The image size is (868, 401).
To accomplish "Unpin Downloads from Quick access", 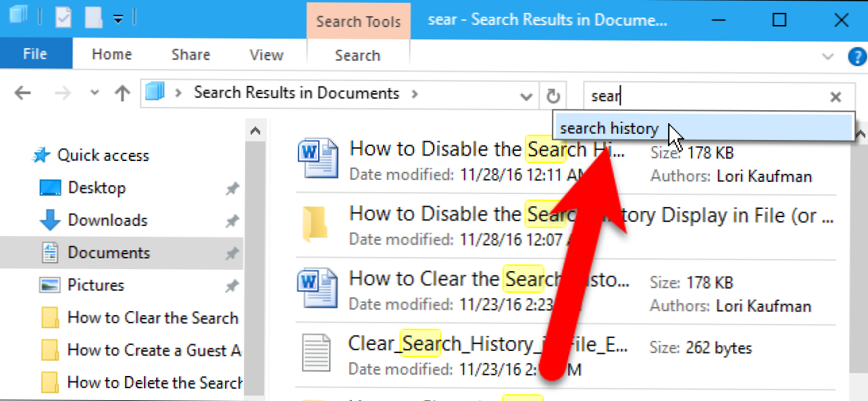I will (x=232, y=220).
